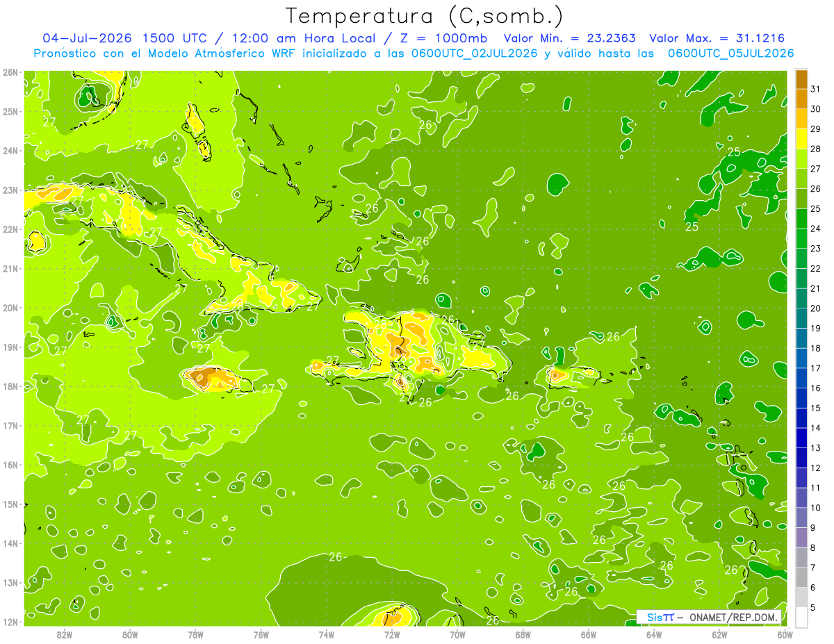
Task: Click the color bar legend label 15
Action: point(815,408)
